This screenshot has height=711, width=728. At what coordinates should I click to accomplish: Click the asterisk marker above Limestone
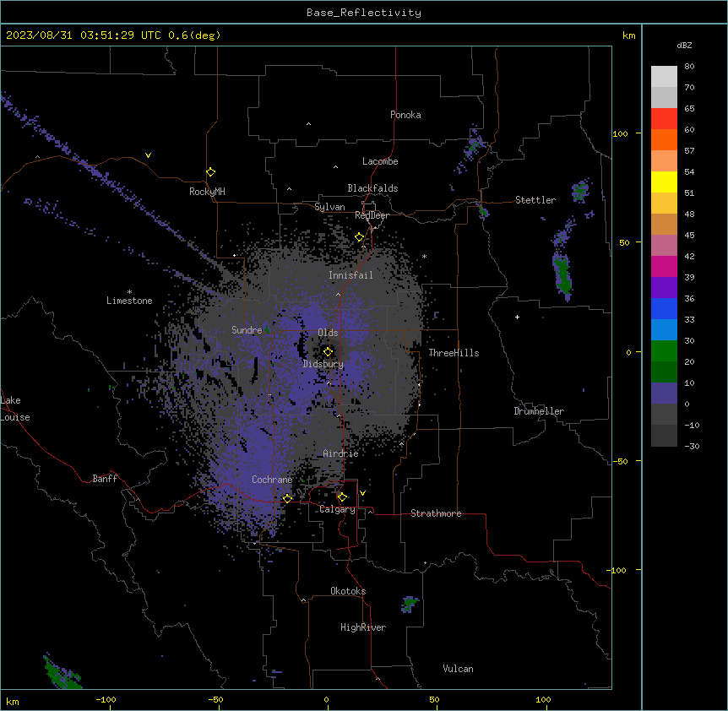129,292
